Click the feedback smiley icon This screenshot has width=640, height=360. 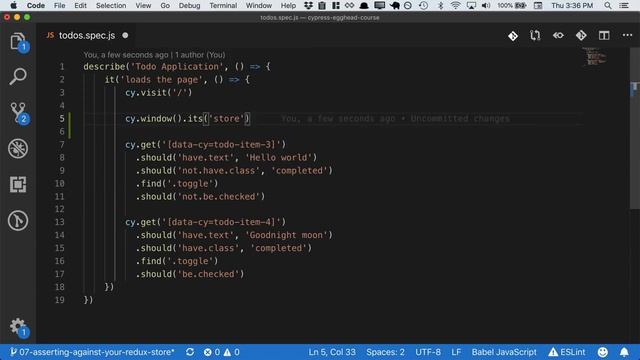pyautogui.click(x=602, y=352)
